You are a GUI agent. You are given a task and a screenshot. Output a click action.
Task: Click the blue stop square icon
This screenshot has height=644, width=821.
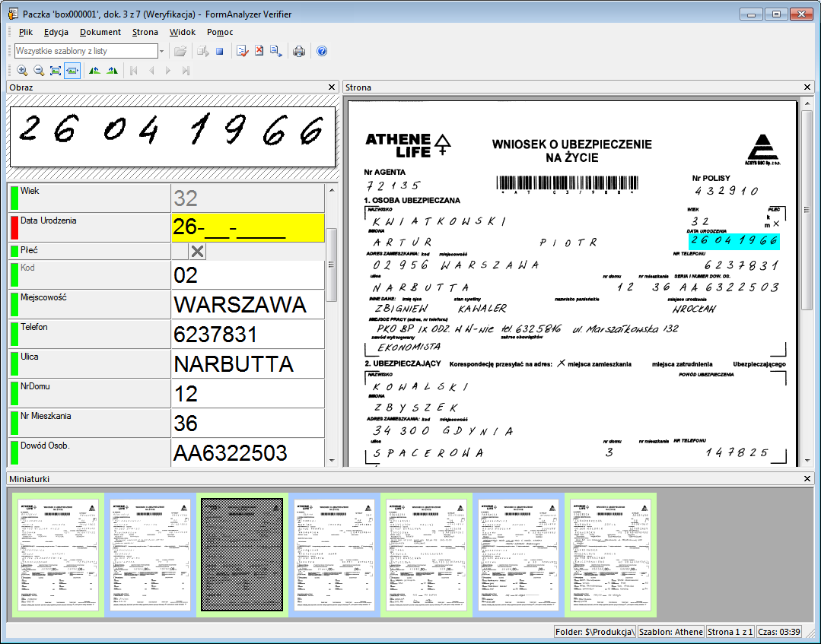click(218, 51)
